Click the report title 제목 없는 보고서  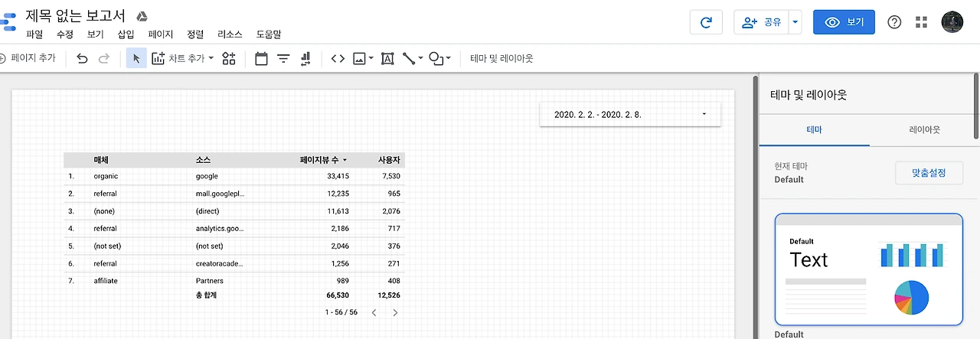click(76, 15)
